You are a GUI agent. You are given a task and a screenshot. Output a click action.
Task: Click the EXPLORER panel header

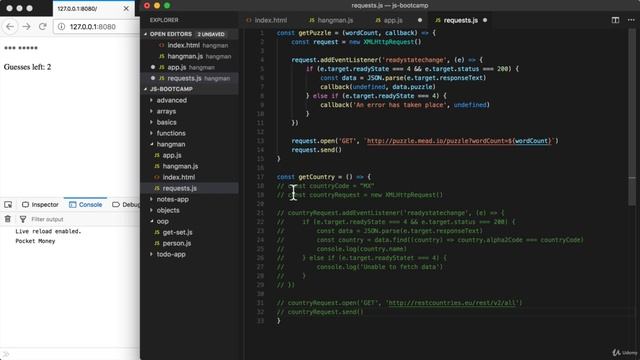point(164,20)
